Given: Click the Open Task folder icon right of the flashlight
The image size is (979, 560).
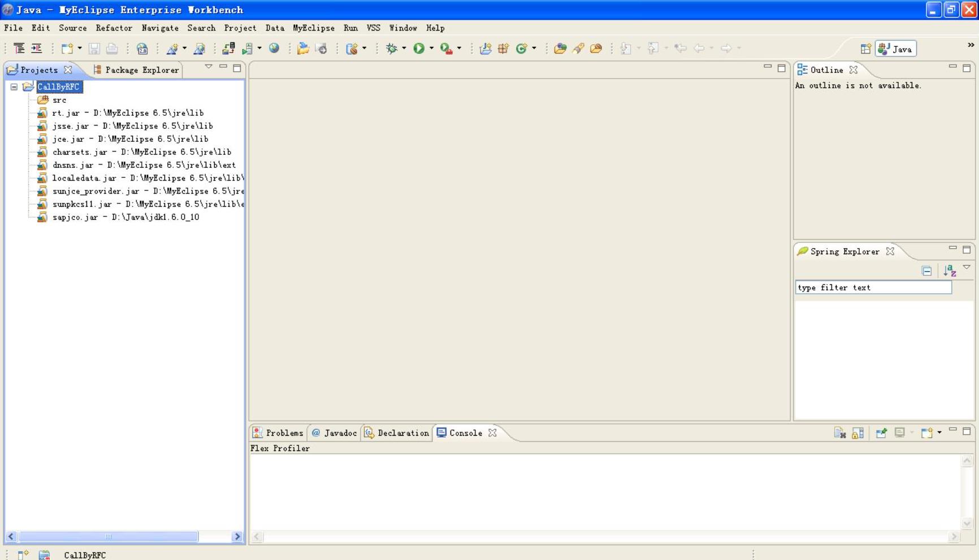Looking at the screenshot, I should click(x=596, y=49).
